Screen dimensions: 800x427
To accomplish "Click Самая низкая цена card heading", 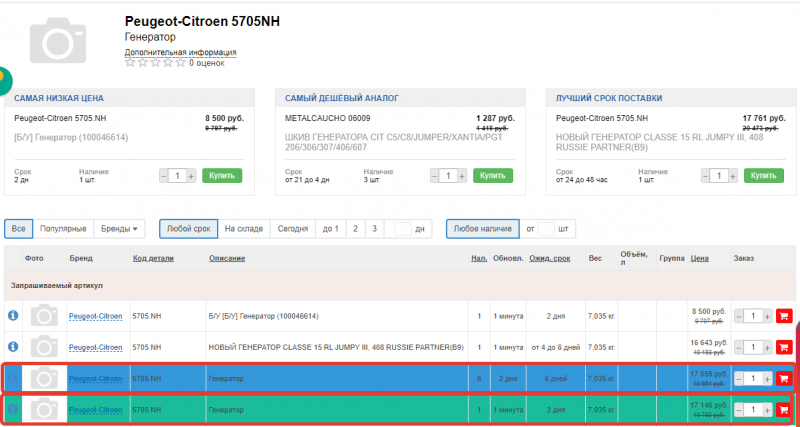I will [x=59, y=98].
